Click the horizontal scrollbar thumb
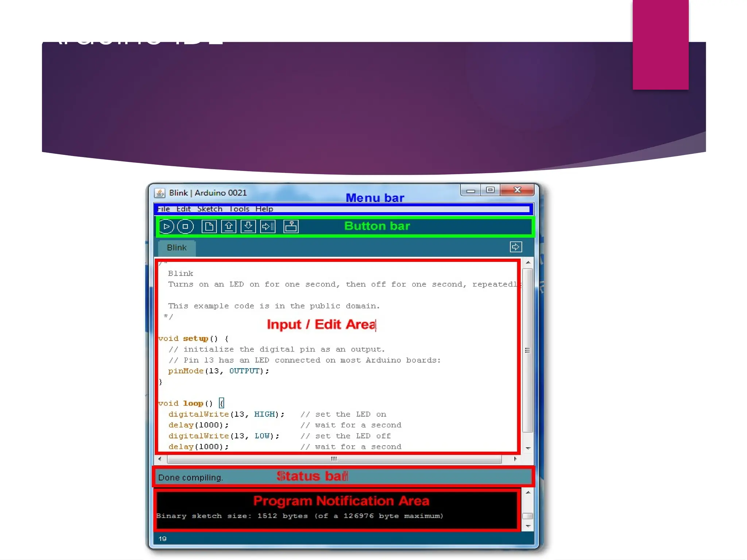The height and width of the screenshot is (560, 747). coord(334,459)
